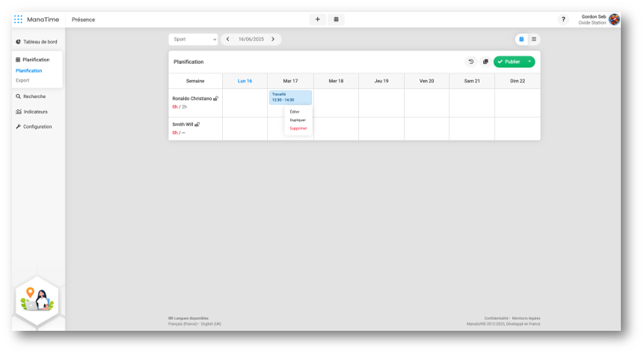Click the Mer 18 column header

[x=336, y=81]
